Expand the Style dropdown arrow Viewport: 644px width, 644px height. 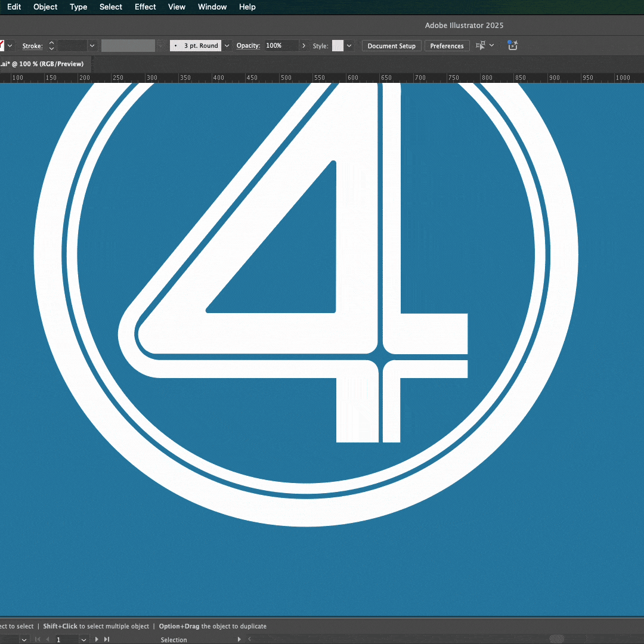[x=349, y=45]
